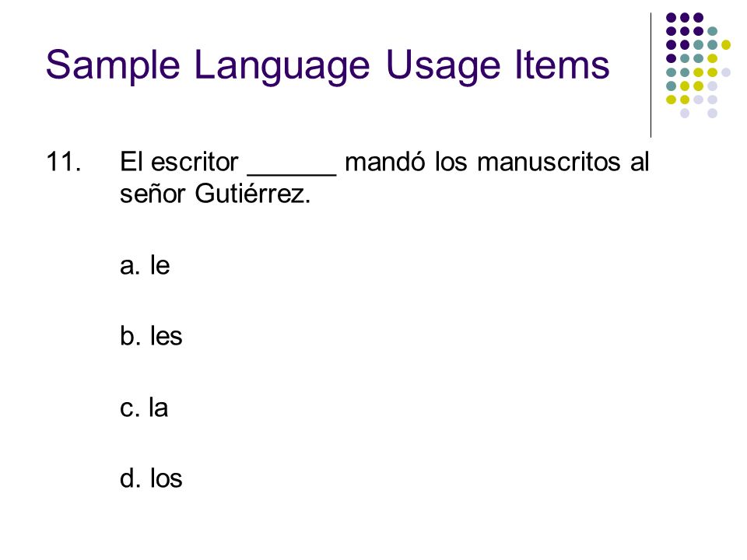Click the bottom-right lavender dot

(712, 113)
